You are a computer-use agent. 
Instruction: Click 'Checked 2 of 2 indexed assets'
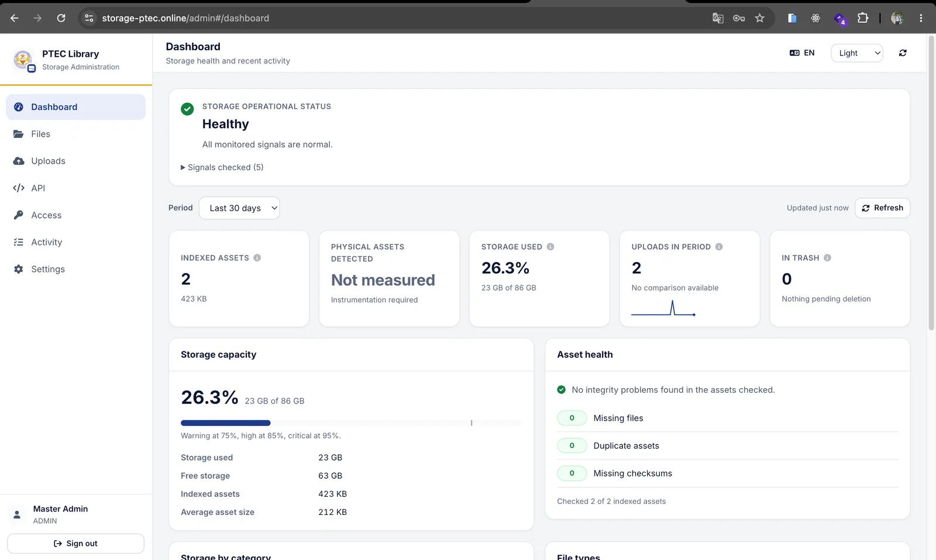point(611,502)
